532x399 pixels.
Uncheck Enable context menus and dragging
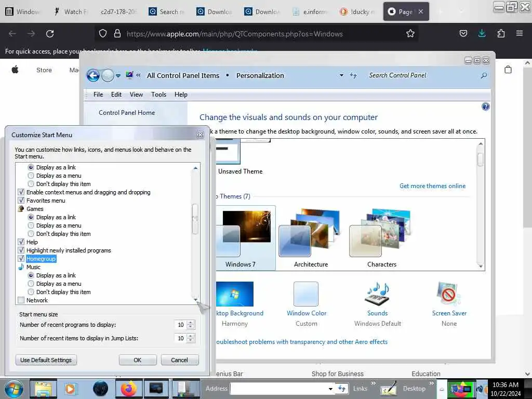tap(21, 192)
